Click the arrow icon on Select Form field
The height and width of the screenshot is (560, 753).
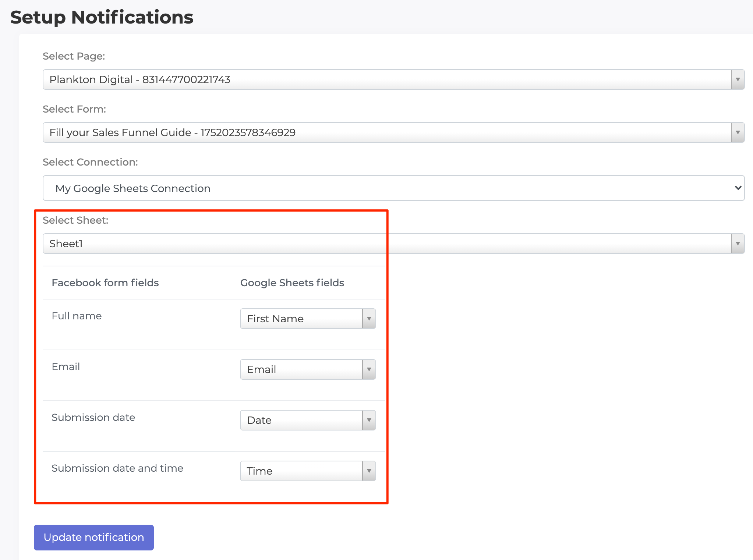[x=737, y=132]
